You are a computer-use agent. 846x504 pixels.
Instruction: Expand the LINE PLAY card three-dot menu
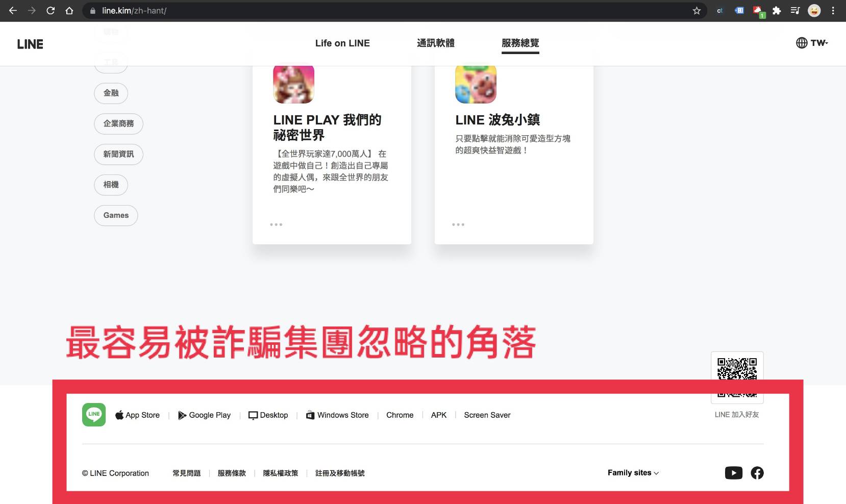276,224
